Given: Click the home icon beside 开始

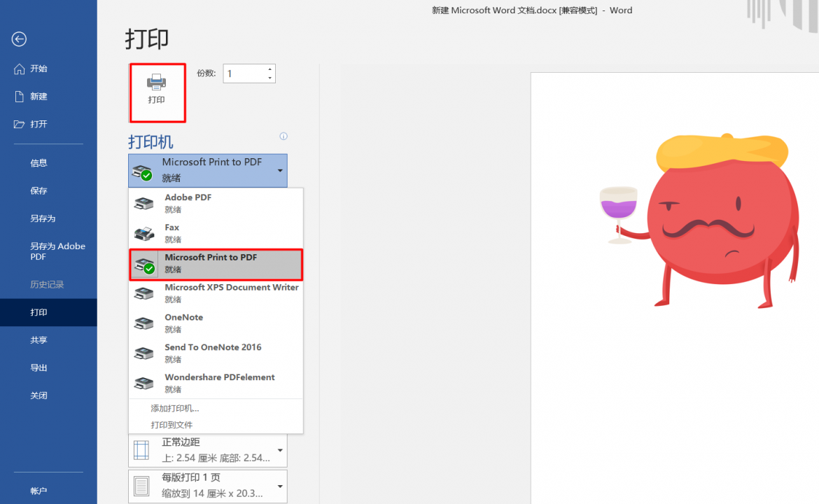Looking at the screenshot, I should 20,69.
